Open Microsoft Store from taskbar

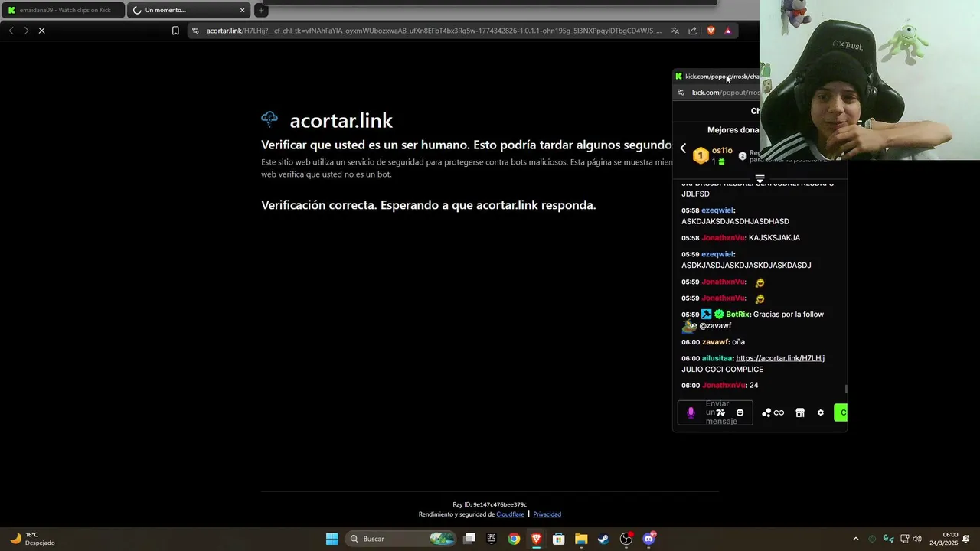click(x=559, y=539)
